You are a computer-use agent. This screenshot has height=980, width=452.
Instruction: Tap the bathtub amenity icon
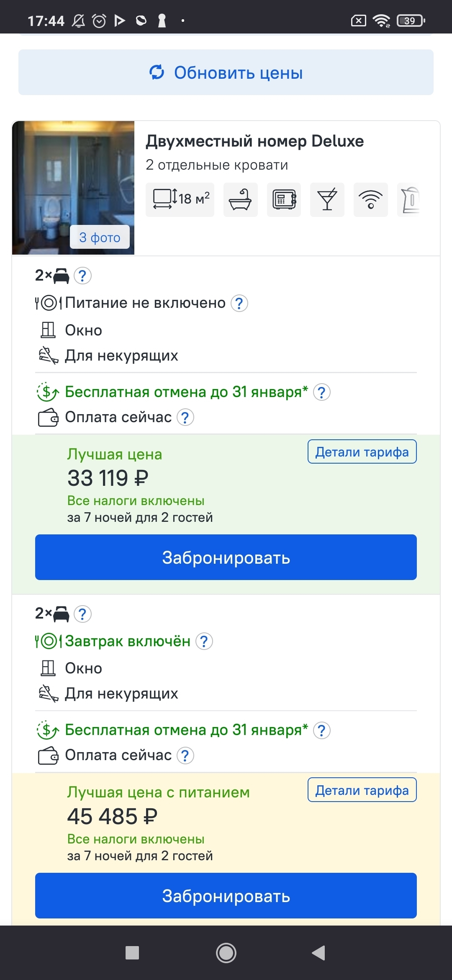click(x=240, y=199)
